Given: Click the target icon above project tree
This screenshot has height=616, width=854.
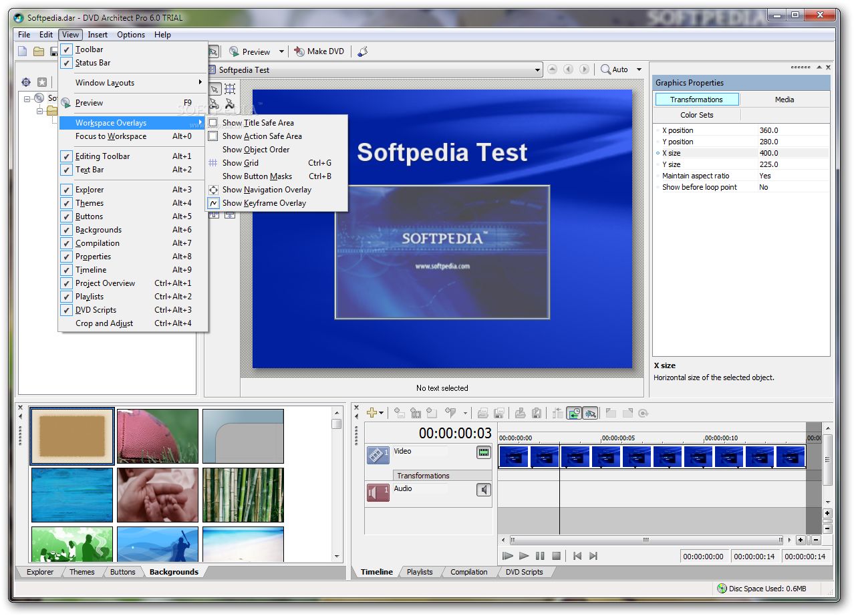Looking at the screenshot, I should click(26, 82).
